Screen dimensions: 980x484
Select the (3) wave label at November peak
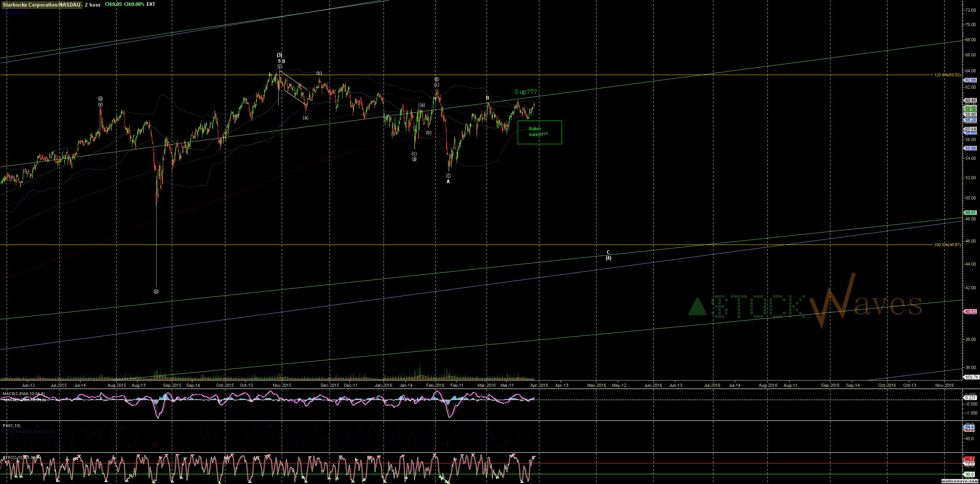tap(279, 55)
